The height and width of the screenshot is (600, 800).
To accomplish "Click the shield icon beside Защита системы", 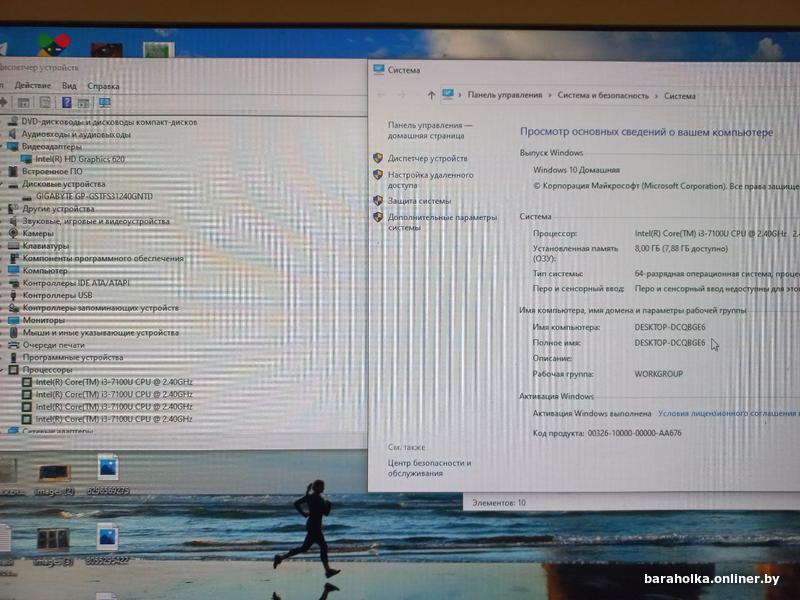I will click(x=378, y=201).
